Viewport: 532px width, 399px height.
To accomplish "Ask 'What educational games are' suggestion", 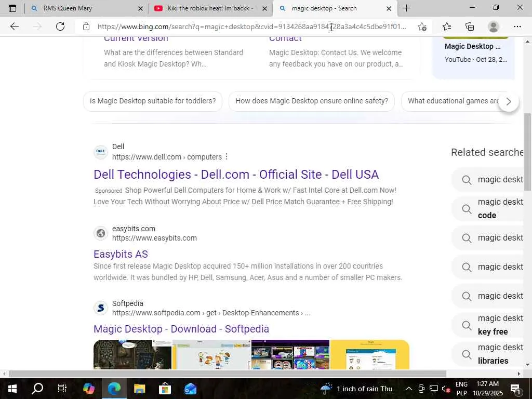I will [x=453, y=101].
